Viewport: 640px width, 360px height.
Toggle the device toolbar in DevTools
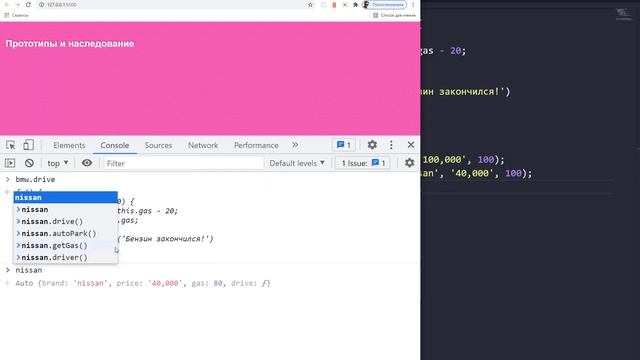click(28, 145)
